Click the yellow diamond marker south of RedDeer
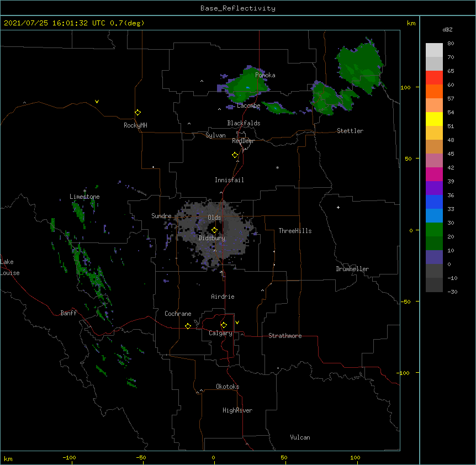476x465 pixels. coord(235,155)
